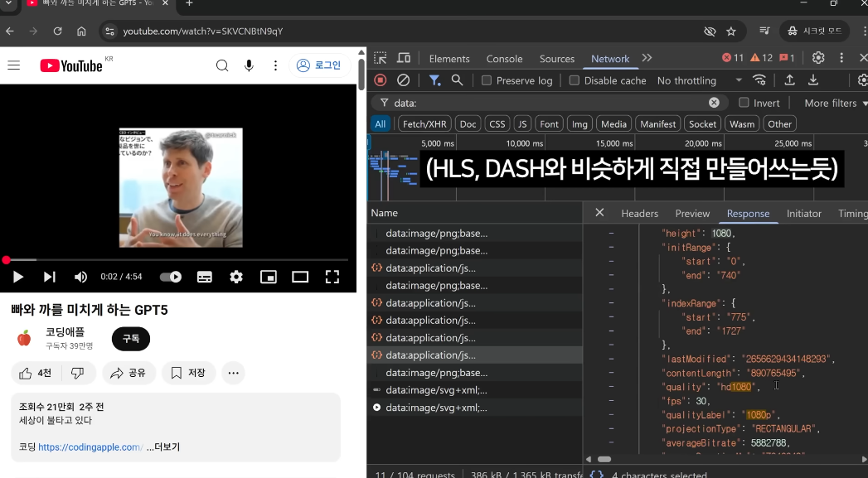868x478 pixels.
Task: Open YouTube search magnifier icon
Action: point(222,65)
